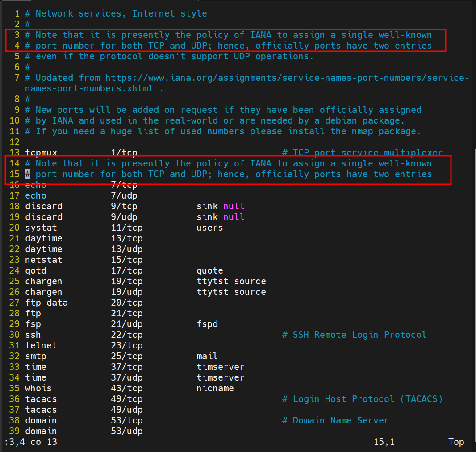Click the 'telnet' service name
The width and height of the screenshot is (476, 452).
(41, 345)
